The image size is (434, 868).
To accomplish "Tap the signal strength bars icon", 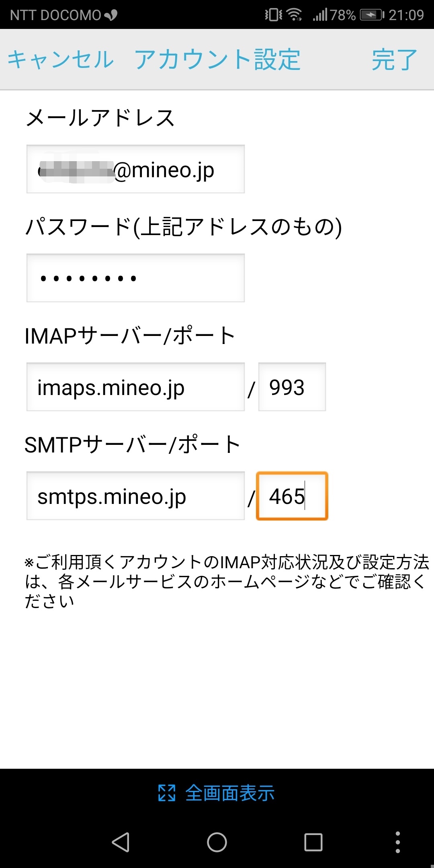I will coord(320,15).
